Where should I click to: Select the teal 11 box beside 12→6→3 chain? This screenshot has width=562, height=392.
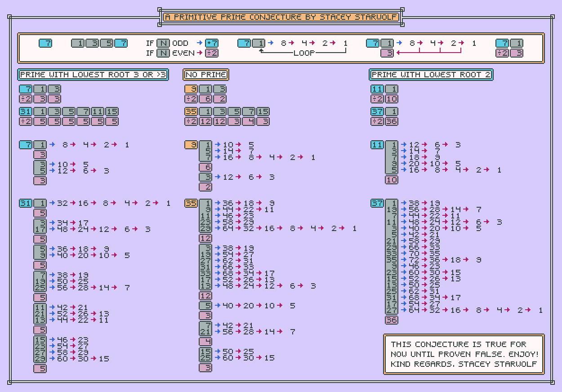(x=377, y=145)
